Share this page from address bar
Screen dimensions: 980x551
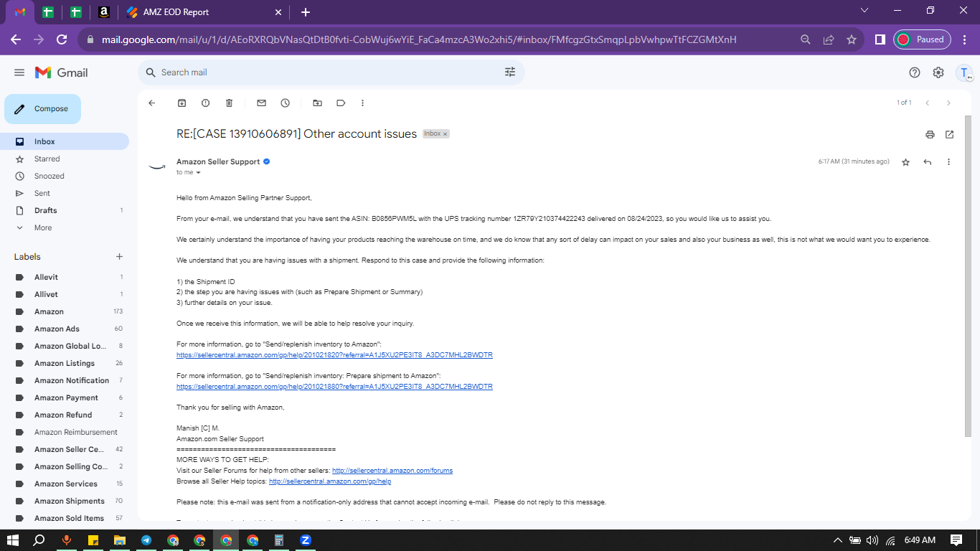coord(829,39)
